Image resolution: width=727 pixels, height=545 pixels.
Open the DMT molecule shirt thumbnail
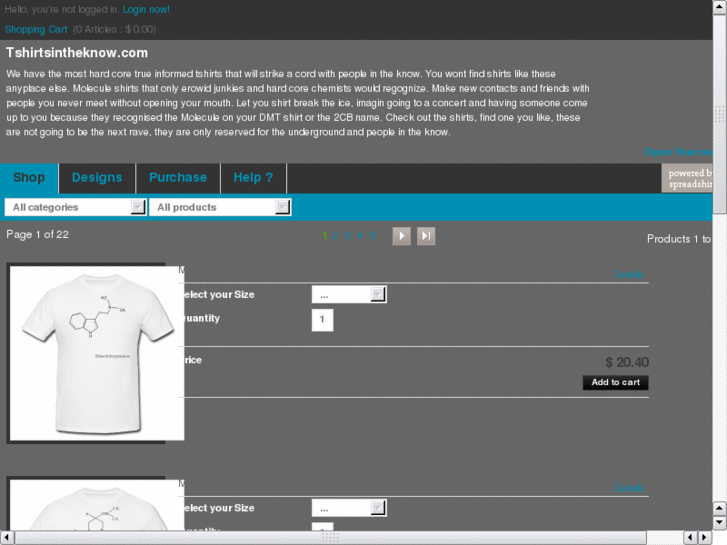[x=97, y=353]
